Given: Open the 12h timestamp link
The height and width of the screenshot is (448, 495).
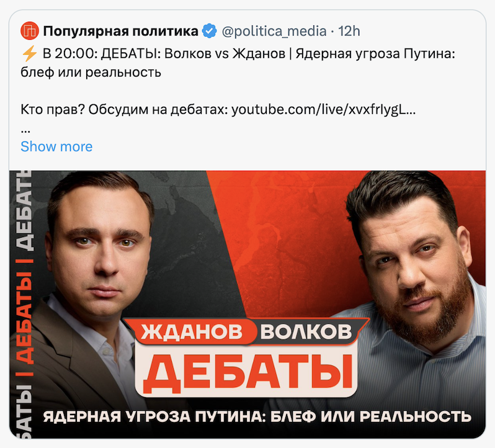Looking at the screenshot, I should (349, 31).
